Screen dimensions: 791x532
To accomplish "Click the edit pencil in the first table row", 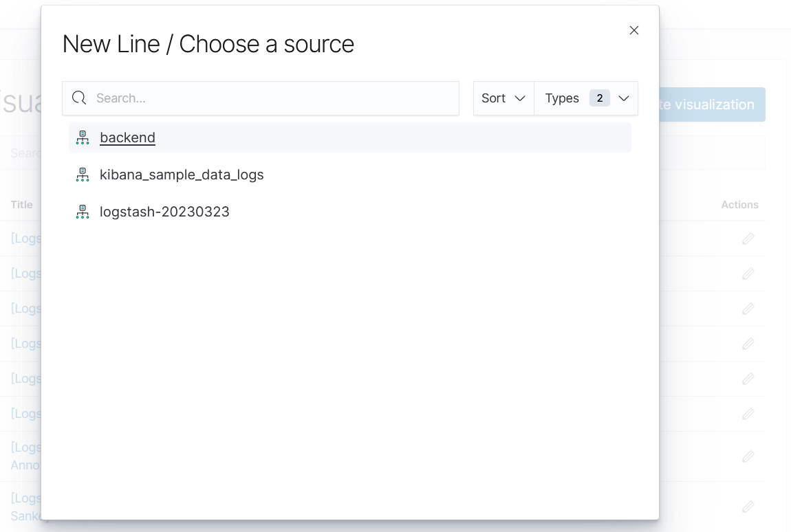I will pyautogui.click(x=748, y=239).
